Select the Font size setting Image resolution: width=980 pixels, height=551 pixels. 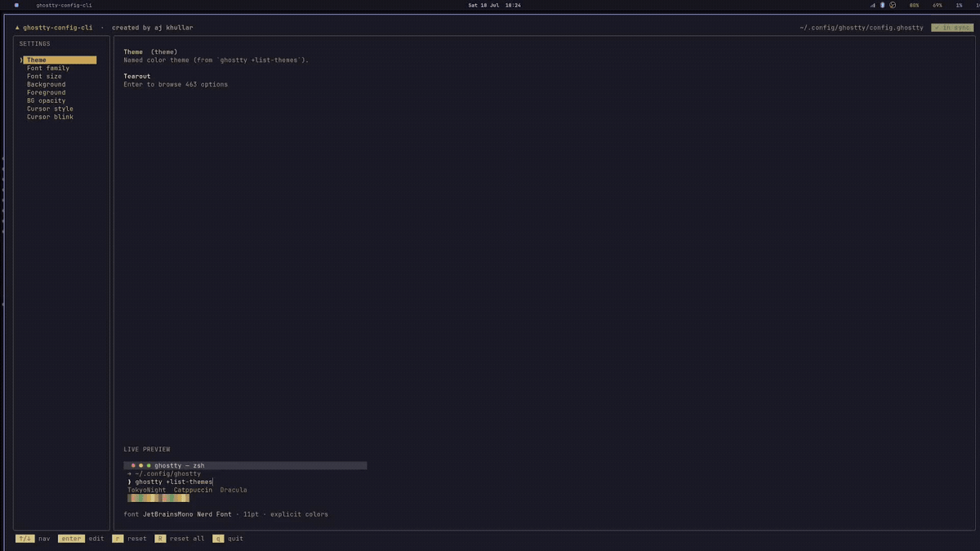click(x=44, y=77)
